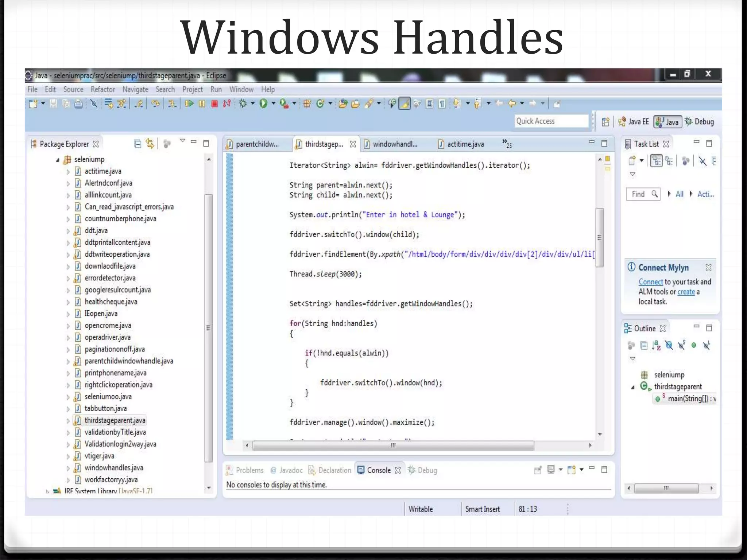
Task: Switch to actitime.java editor tab
Action: point(465,144)
